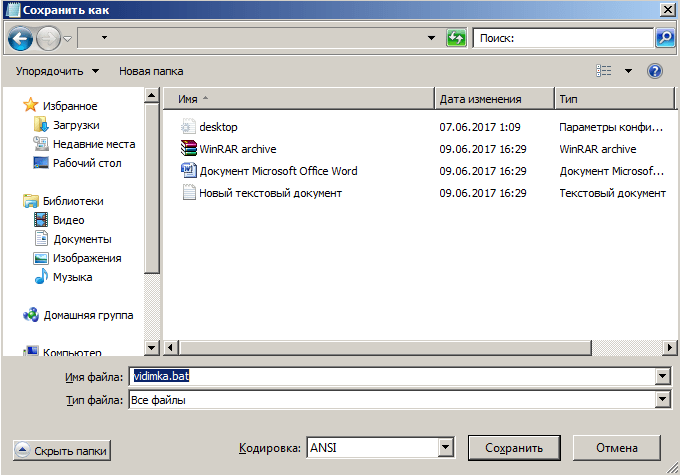
Task: Open Музыка library
Action: [72, 277]
